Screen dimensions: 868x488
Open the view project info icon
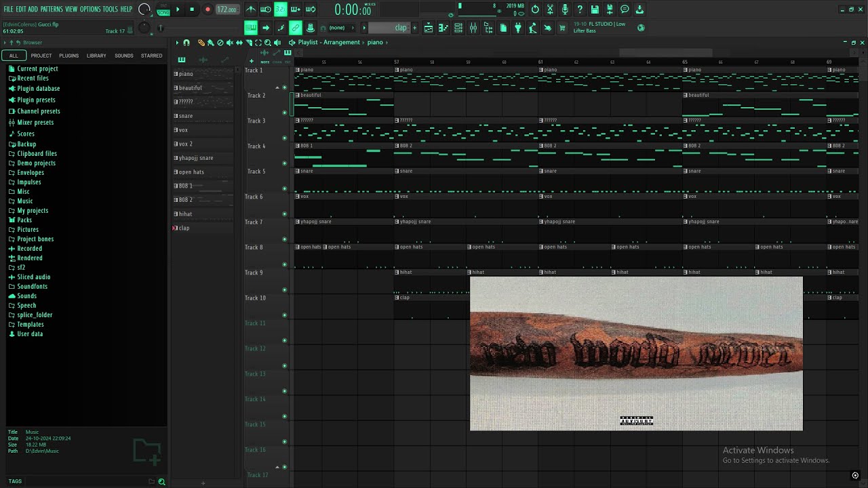[x=625, y=9]
